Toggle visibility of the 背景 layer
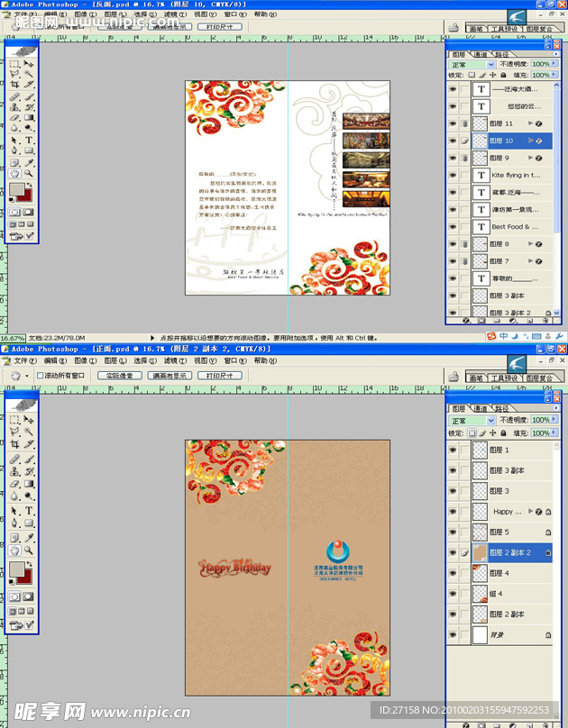This screenshot has width=568, height=728. pos(453,635)
